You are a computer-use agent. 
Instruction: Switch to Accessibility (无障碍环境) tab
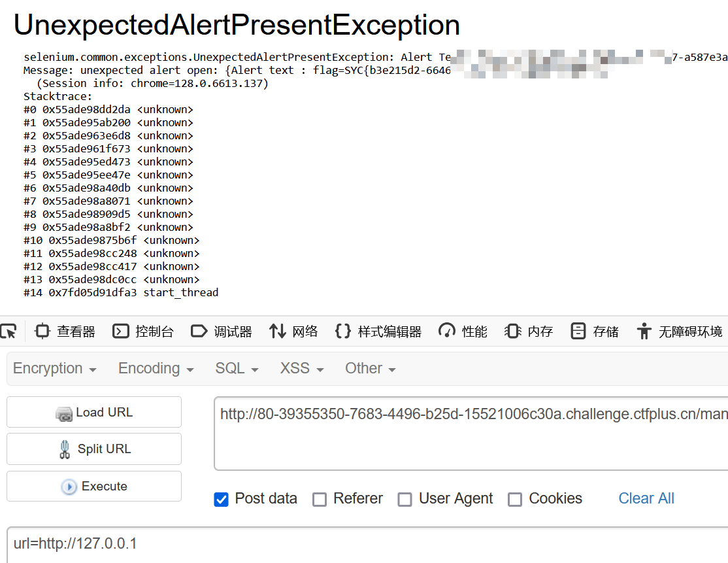680,332
